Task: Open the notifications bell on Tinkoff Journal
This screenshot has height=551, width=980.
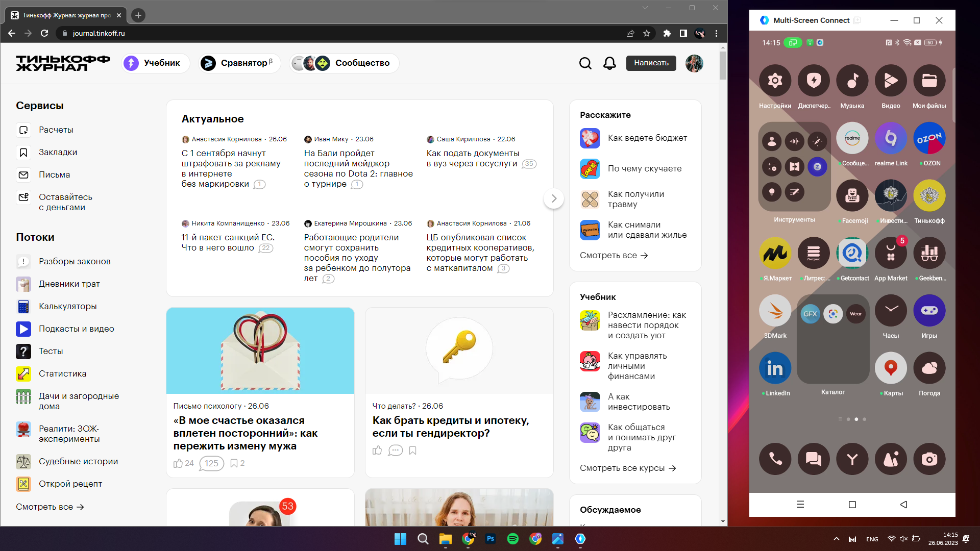Action: point(609,63)
